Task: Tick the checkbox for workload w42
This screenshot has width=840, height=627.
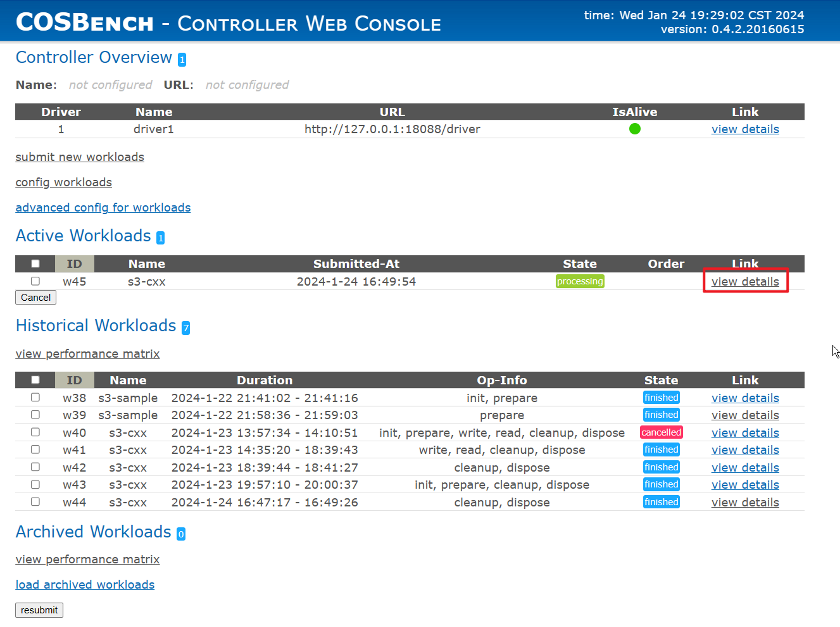Action: point(35,467)
